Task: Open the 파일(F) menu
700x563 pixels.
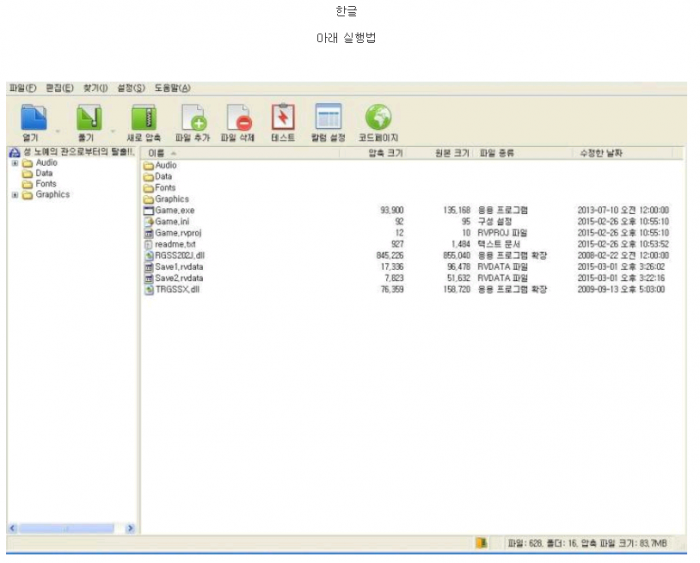Action: pos(22,88)
